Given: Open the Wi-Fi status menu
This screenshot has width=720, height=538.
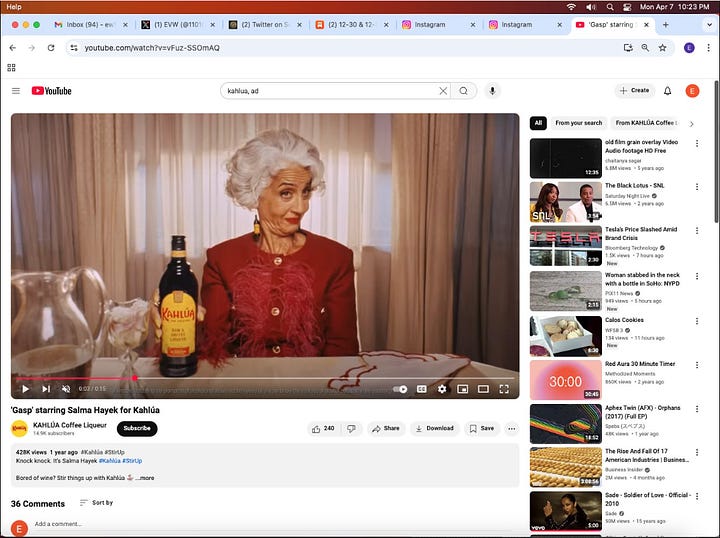Looking at the screenshot, I should click(x=571, y=7).
